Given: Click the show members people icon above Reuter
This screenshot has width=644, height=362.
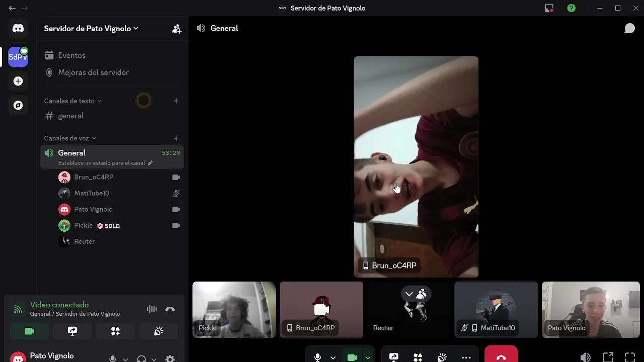Looking at the screenshot, I should tap(422, 294).
